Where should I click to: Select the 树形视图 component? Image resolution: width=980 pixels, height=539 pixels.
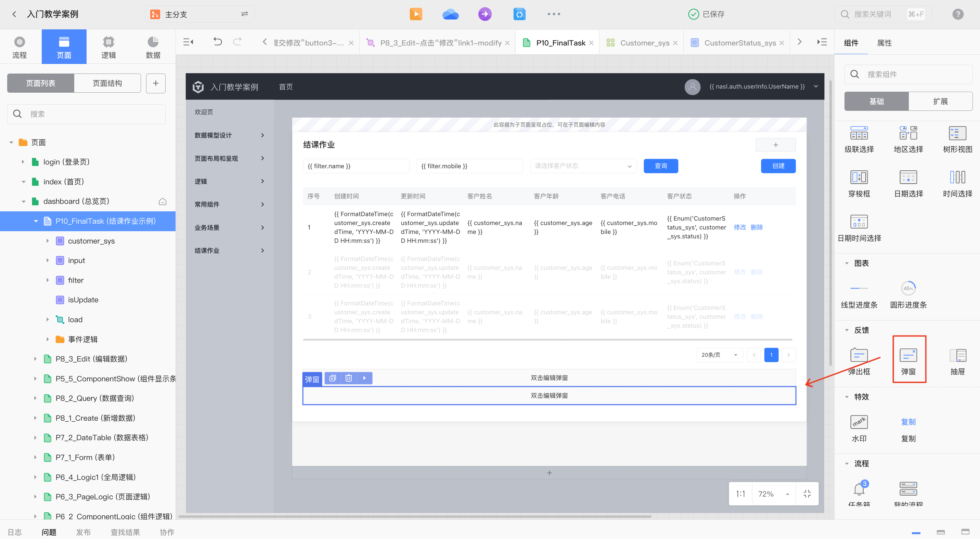click(957, 140)
